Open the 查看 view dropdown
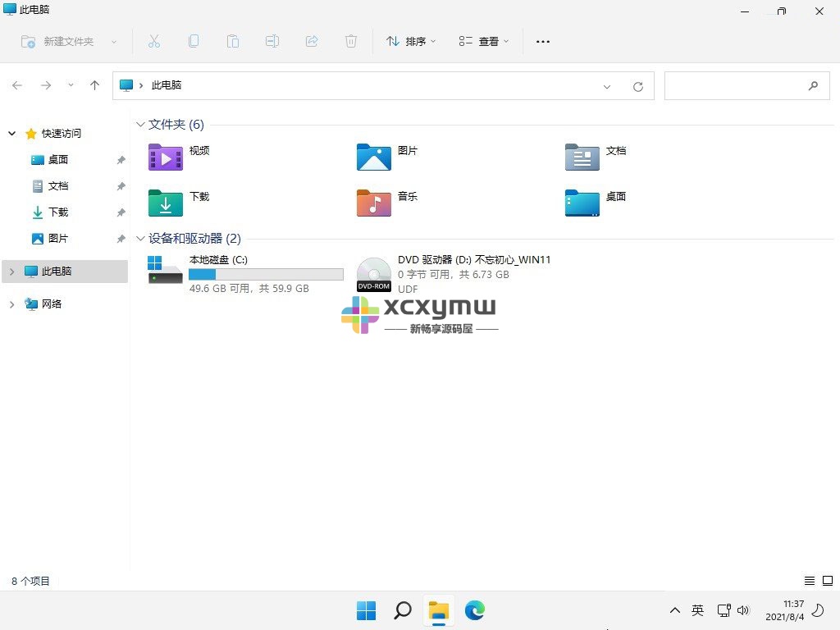Image resolution: width=840 pixels, height=630 pixels. pos(483,41)
